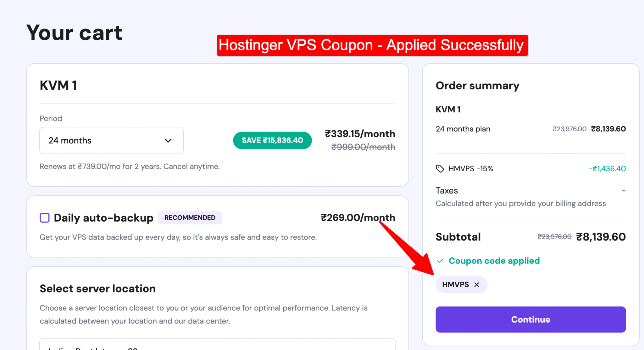Screen dimensions: 644x350
Task: Click the coupon tag icon beside HMVPS discount
Action: [x=440, y=169]
